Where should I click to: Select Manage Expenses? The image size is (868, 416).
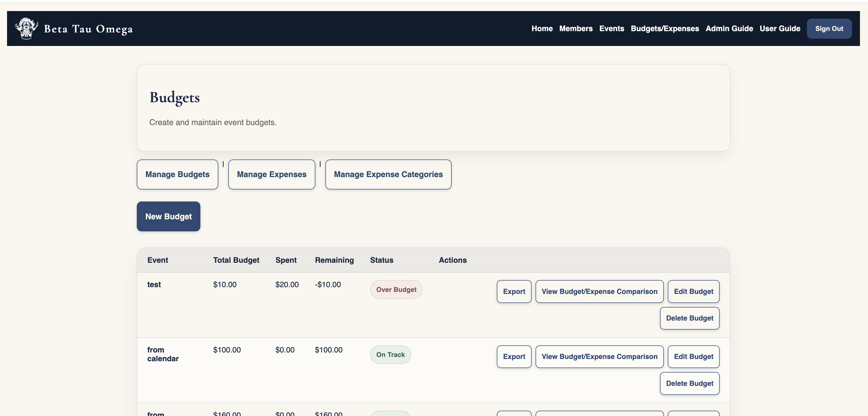click(272, 174)
